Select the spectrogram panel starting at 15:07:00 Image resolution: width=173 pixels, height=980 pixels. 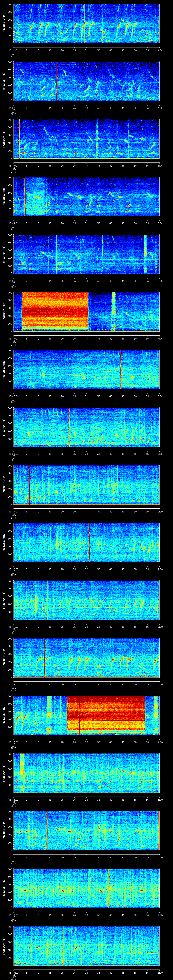pyautogui.click(x=87, y=369)
